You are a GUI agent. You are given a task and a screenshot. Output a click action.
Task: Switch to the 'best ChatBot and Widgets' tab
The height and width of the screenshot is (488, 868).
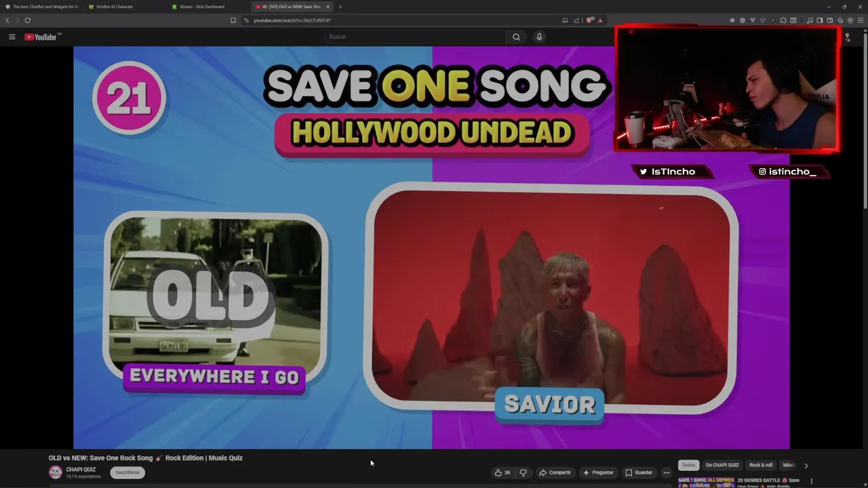pos(41,7)
